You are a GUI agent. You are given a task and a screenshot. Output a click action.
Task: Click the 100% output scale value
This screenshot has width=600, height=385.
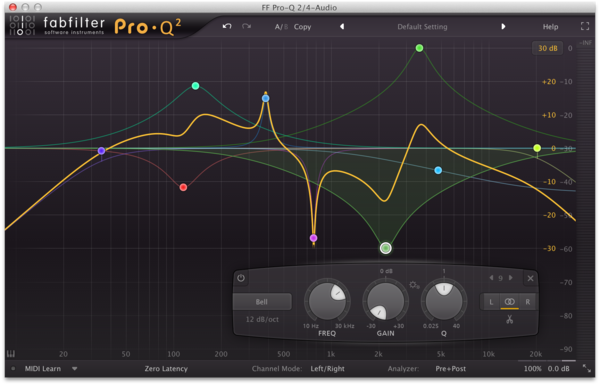(533, 369)
